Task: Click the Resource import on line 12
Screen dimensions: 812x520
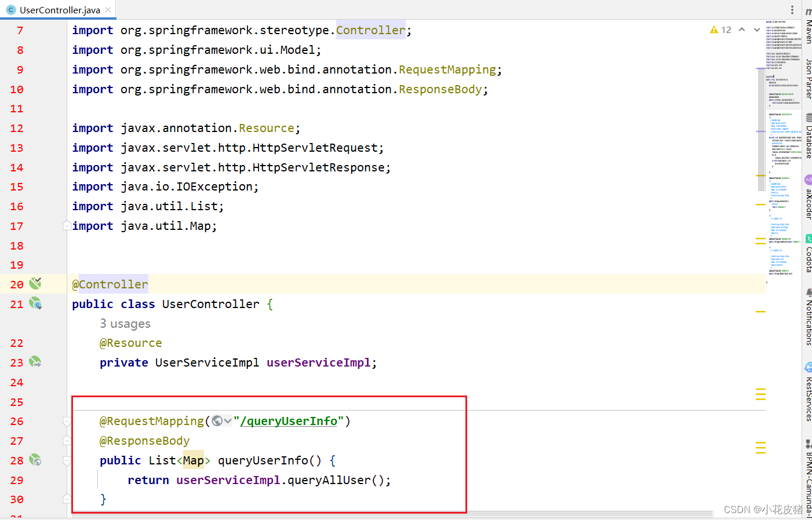Action: point(267,128)
